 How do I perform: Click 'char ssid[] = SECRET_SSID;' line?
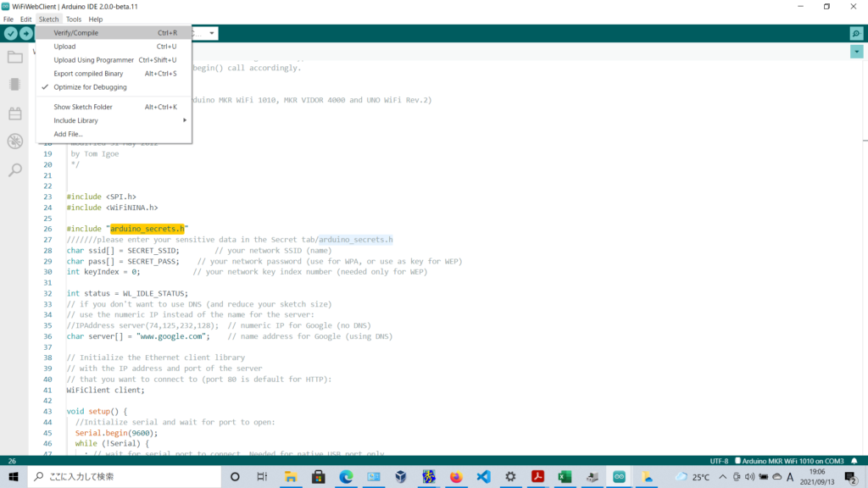click(123, 250)
